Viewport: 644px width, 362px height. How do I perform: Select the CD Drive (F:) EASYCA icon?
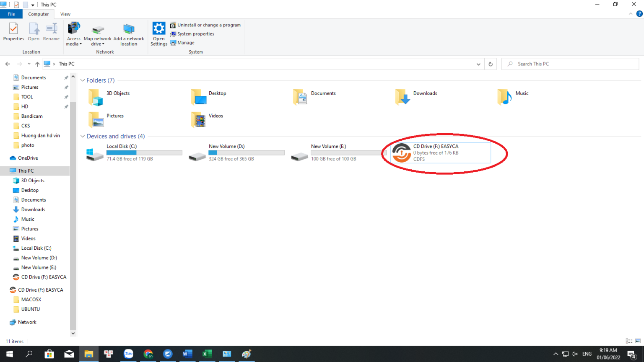click(402, 153)
